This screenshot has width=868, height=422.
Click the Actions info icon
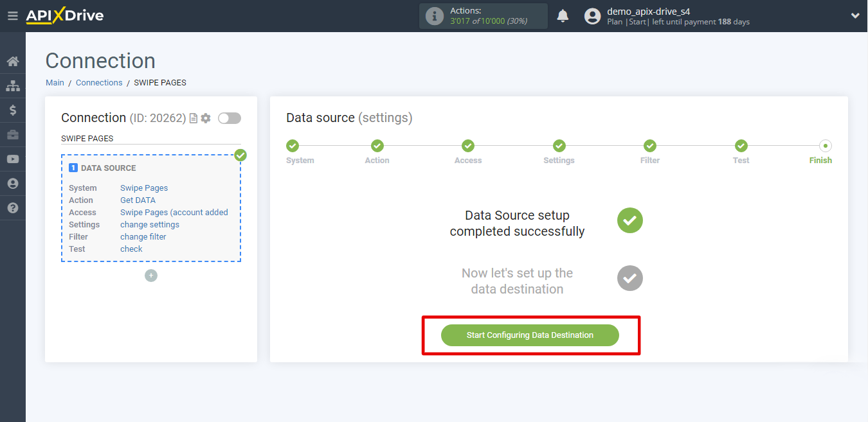tap(435, 16)
